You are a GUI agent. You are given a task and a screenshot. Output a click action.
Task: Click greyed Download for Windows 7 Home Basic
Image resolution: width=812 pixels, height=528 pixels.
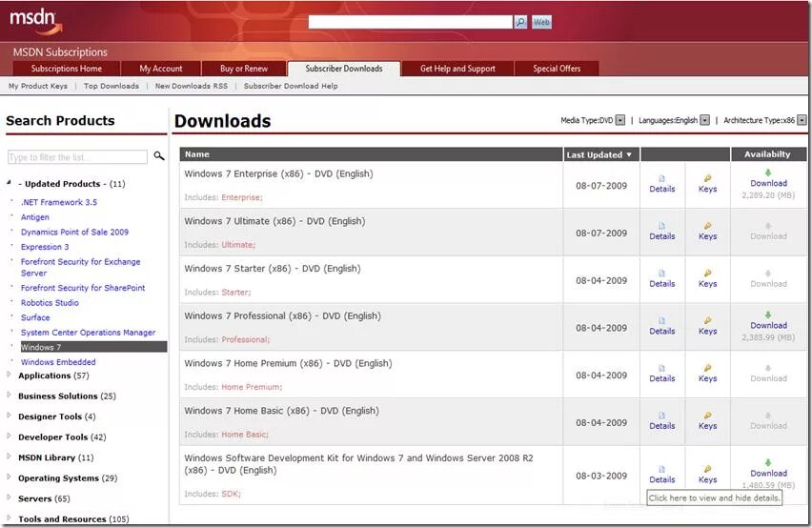coord(768,421)
